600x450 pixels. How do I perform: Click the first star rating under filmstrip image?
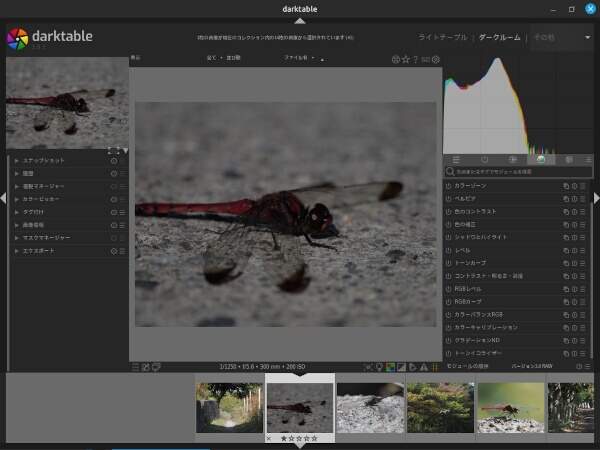click(283, 438)
